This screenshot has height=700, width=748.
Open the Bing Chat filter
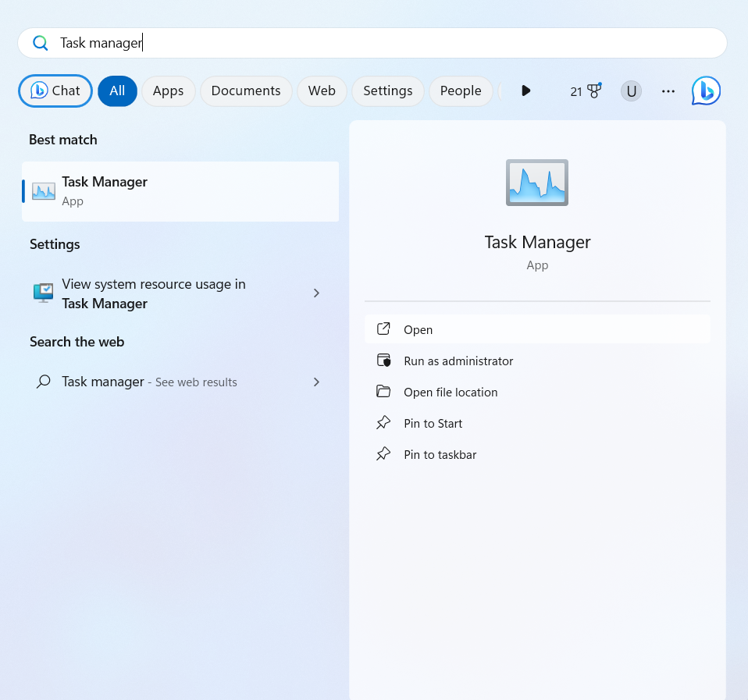click(x=55, y=91)
